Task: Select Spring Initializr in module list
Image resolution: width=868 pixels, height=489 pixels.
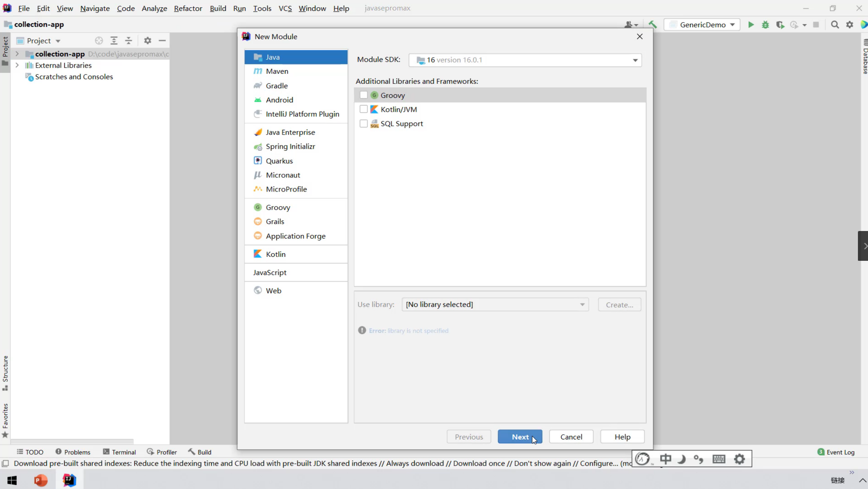Action: 290,146
